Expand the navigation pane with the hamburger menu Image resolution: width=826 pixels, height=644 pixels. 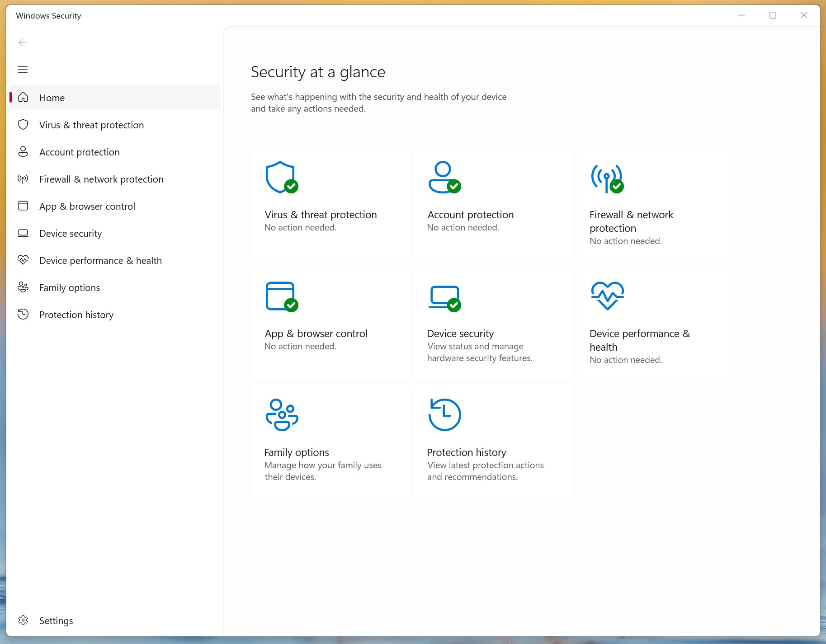point(22,69)
